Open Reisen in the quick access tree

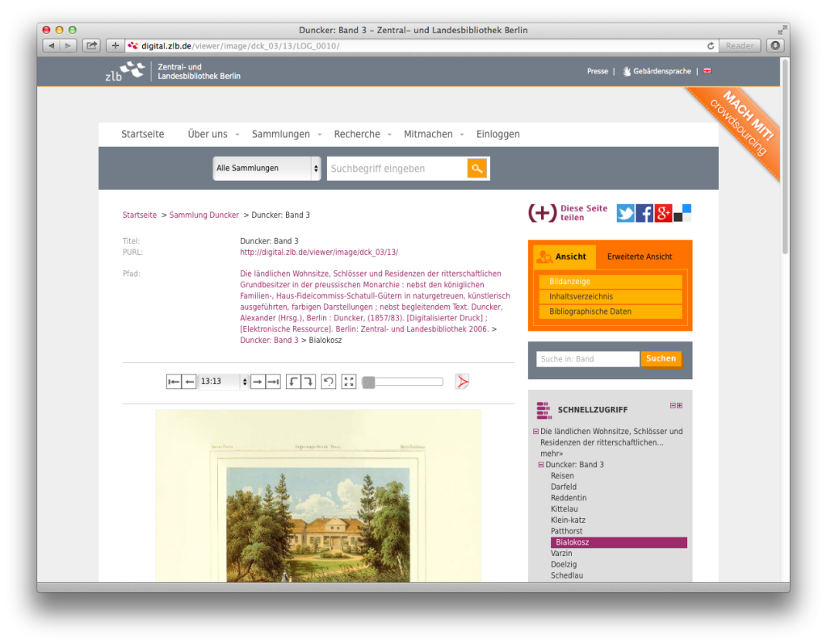[562, 476]
